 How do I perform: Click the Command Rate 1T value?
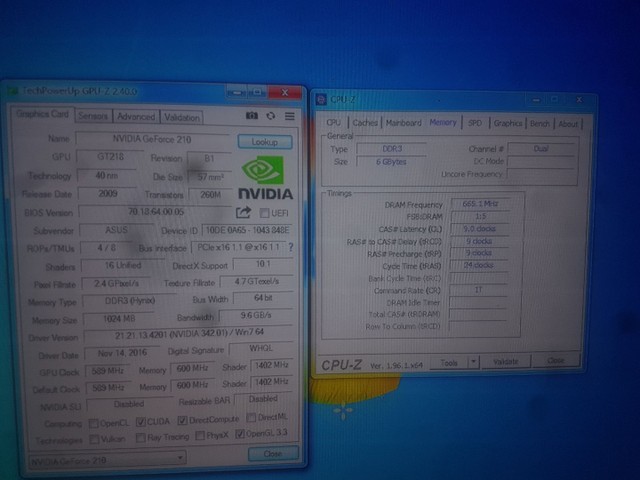[478, 290]
